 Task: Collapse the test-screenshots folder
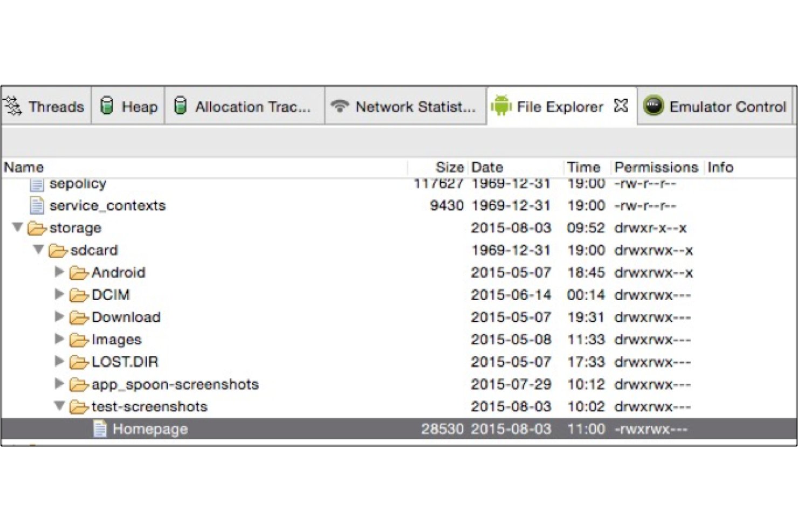(60, 406)
